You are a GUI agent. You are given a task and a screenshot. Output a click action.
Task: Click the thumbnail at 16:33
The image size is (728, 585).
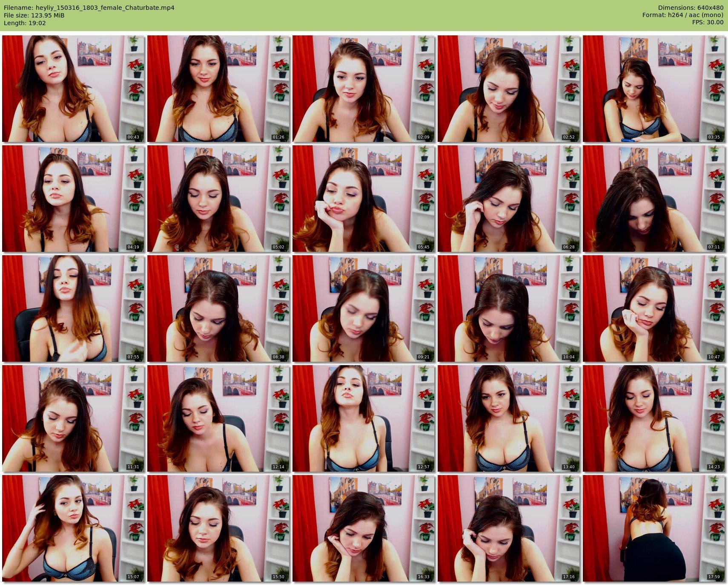[x=364, y=528]
